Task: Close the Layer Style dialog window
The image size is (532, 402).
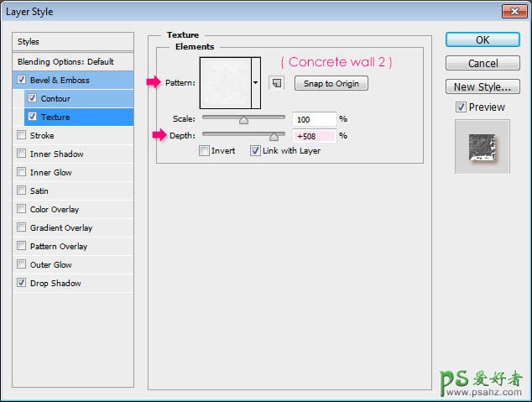Action: (514, 11)
